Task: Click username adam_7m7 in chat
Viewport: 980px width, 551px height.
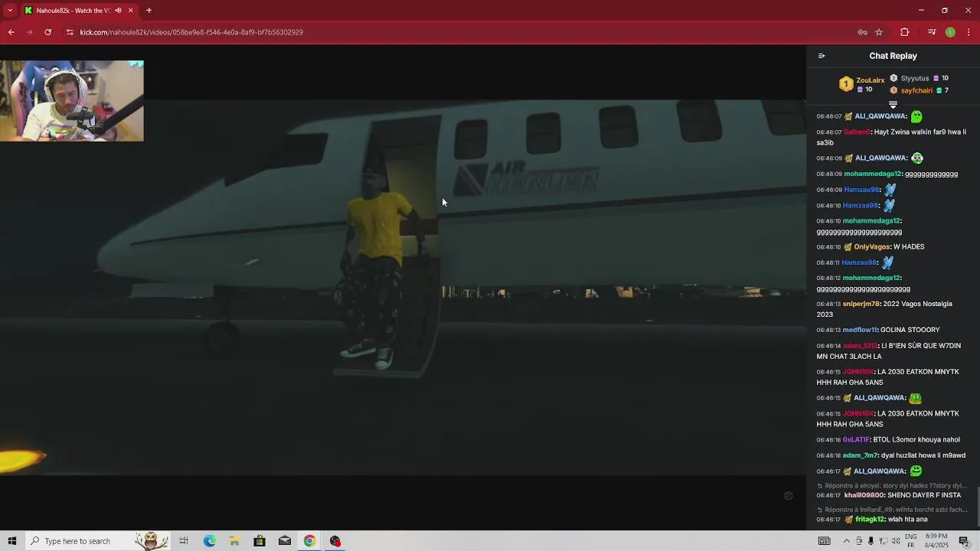Action: click(x=860, y=455)
